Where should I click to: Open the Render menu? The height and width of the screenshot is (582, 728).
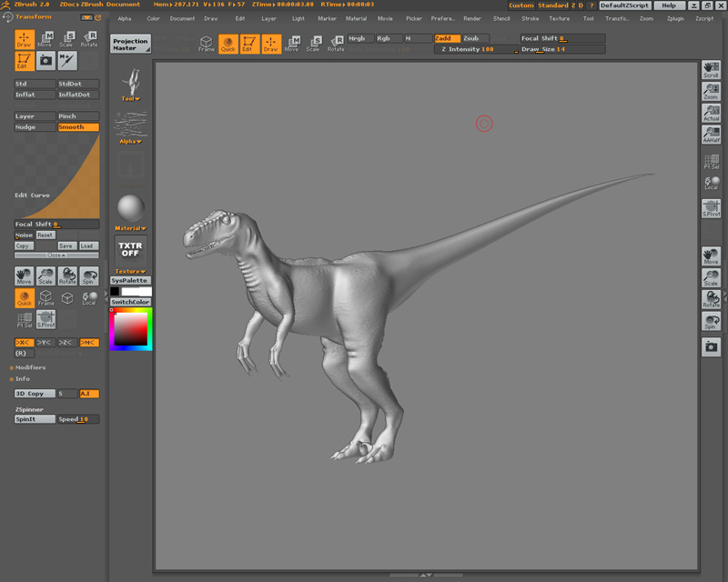coord(472,18)
